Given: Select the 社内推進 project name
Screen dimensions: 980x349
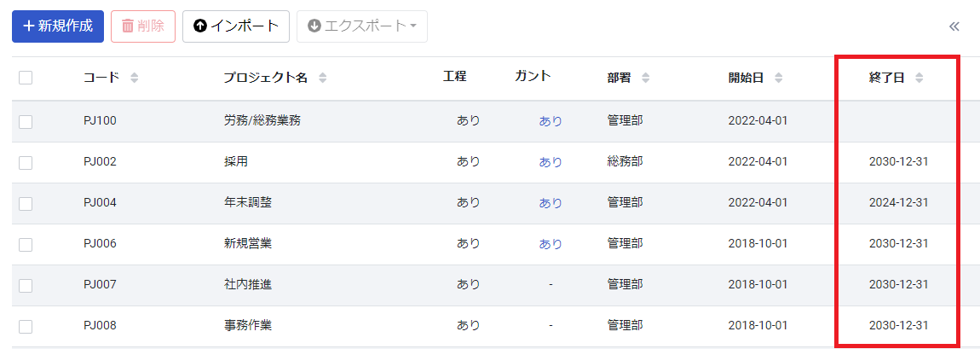Looking at the screenshot, I should point(247,285).
